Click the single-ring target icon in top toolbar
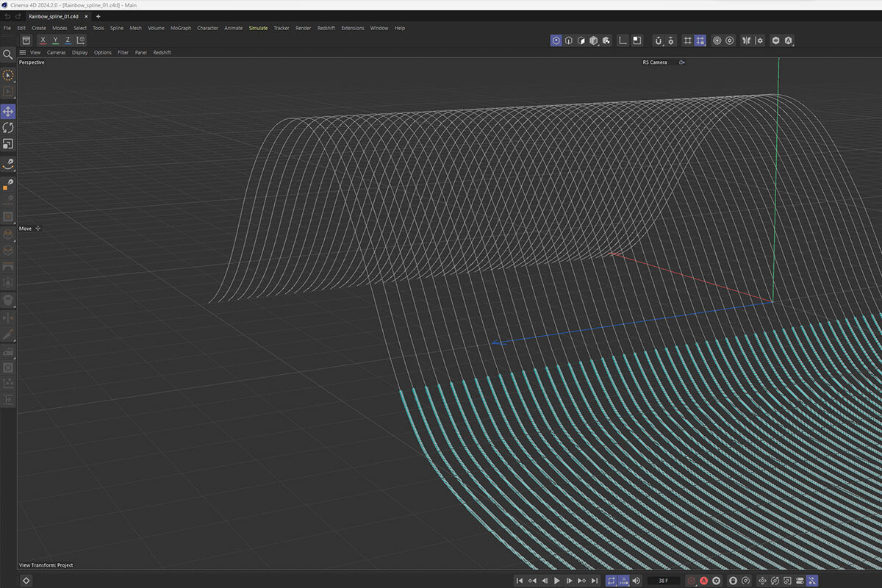Screen dimensions: 882x588 (x=730, y=40)
